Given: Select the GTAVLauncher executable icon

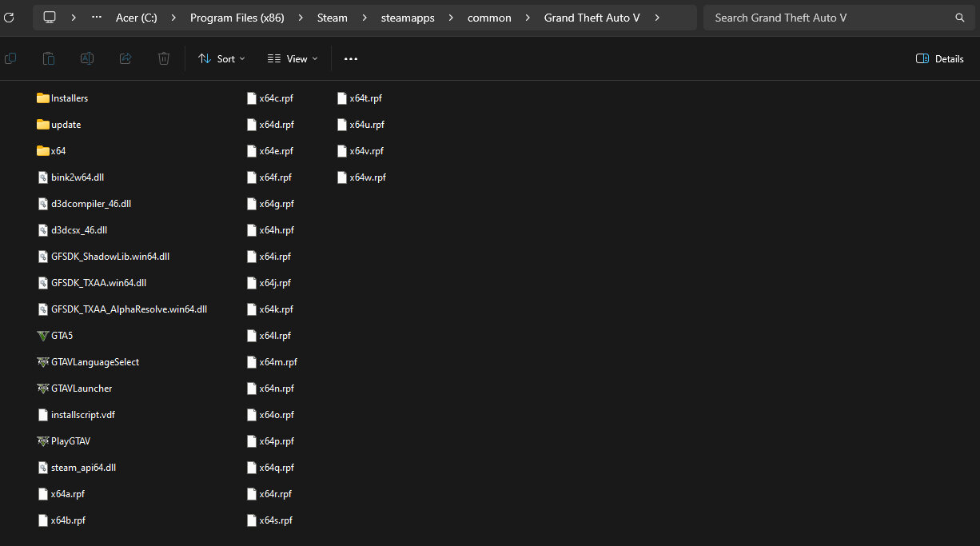Looking at the screenshot, I should [43, 389].
